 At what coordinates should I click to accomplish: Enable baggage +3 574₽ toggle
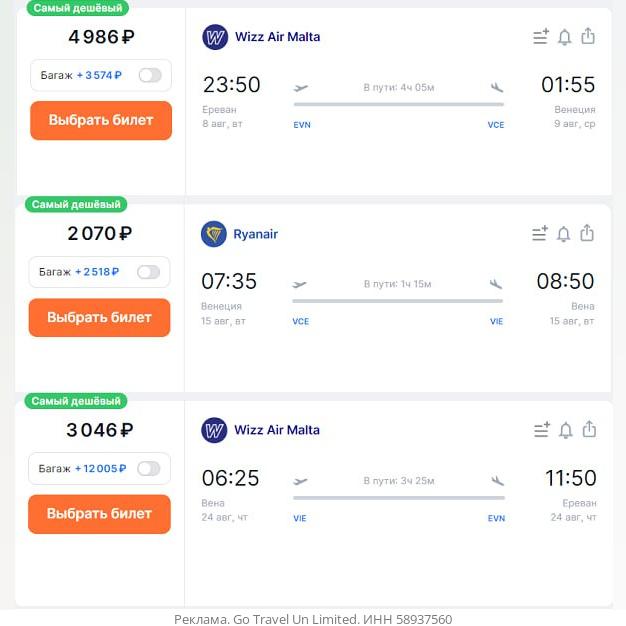[x=150, y=75]
